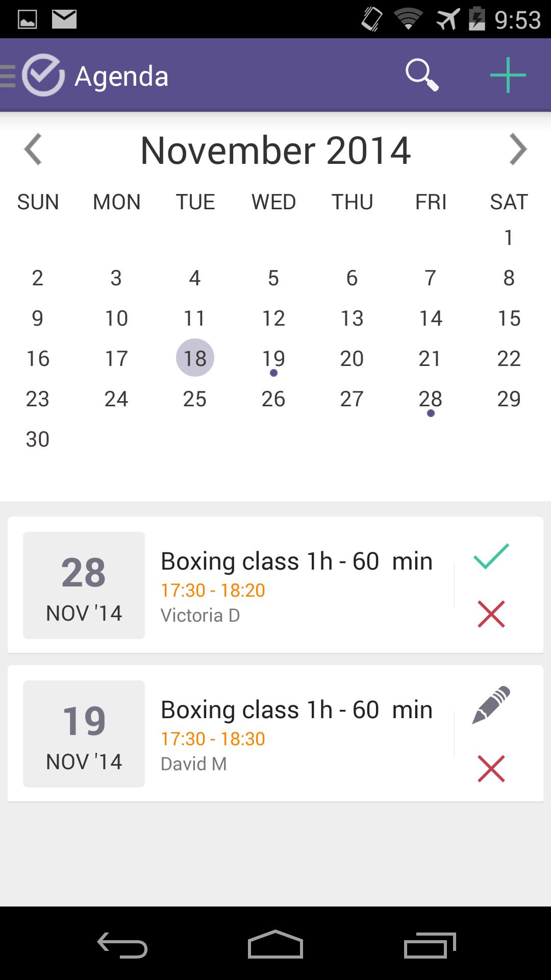Open search in the Agenda app
The image size is (551, 980).
coord(422,75)
